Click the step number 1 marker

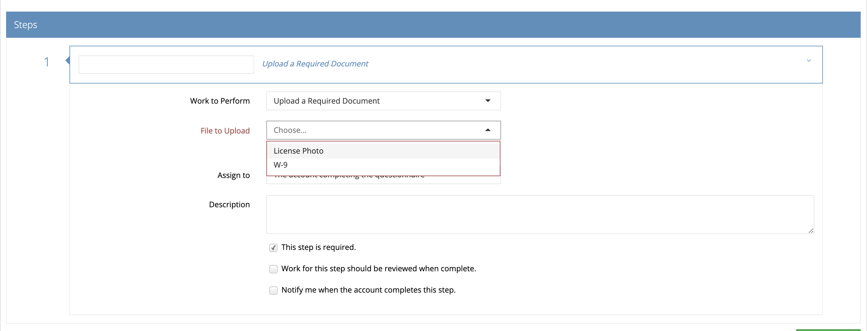coord(47,62)
